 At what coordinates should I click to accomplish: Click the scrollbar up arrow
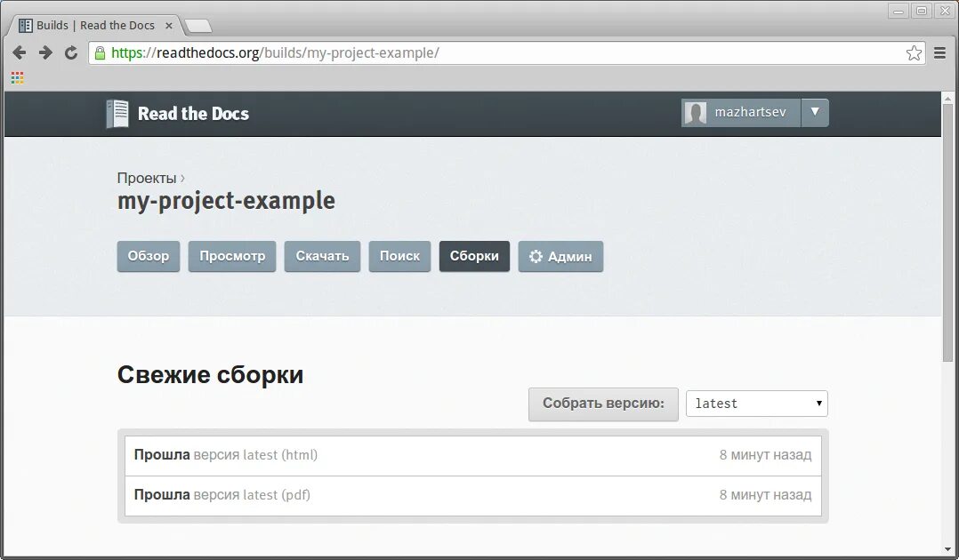[948, 98]
